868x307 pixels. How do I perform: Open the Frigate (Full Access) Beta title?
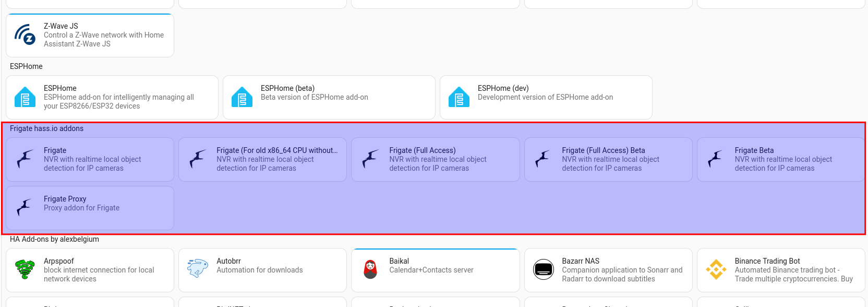(x=604, y=150)
